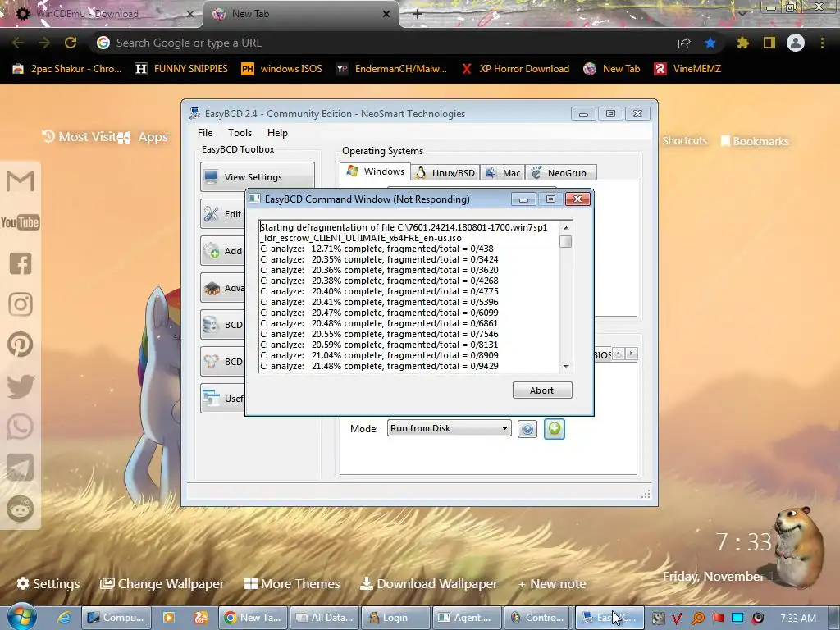Click Advanced Settings toolbox button

click(x=223, y=288)
